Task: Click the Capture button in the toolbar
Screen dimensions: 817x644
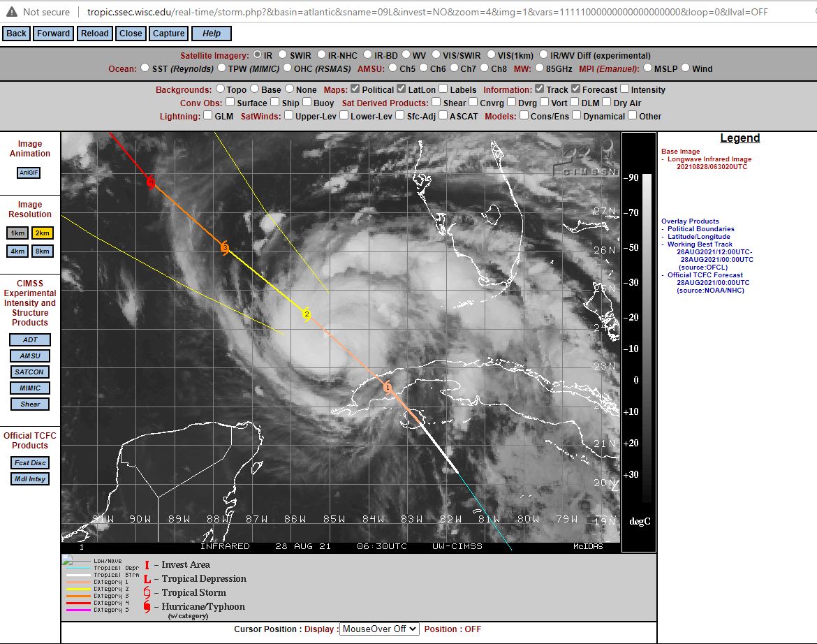Action: click(169, 34)
